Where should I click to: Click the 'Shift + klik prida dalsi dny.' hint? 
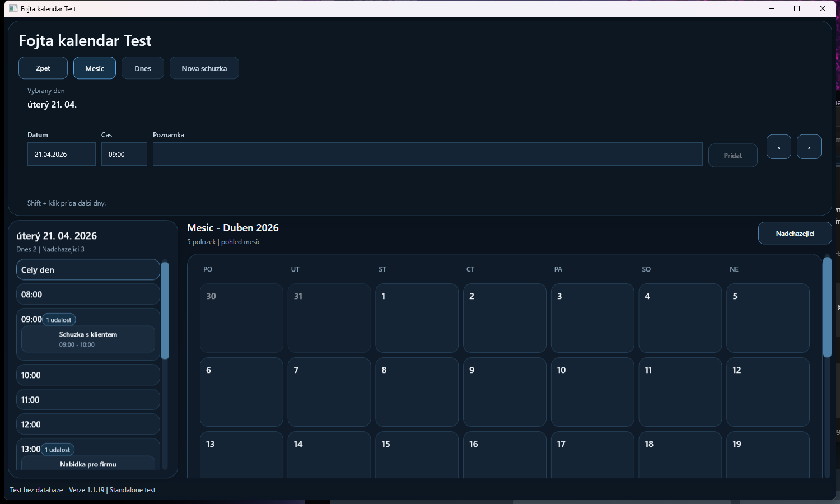[67, 203]
